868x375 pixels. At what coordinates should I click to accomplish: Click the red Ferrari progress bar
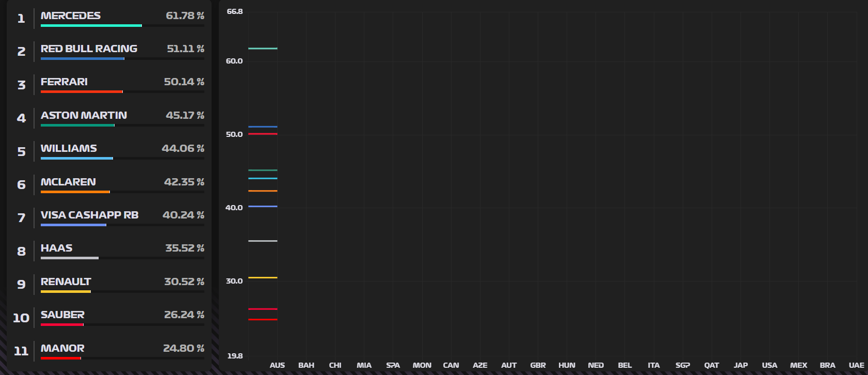coord(82,92)
